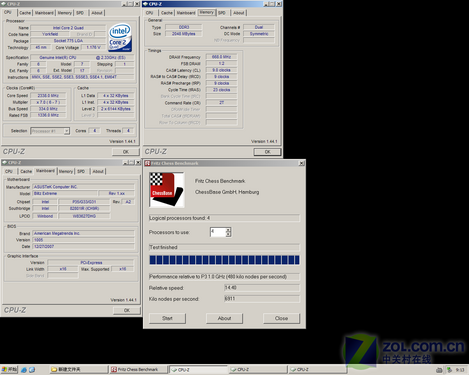This screenshot has width=469, height=375.
Task: Click the 'Logical processors found: 4' field
Action: tap(224, 218)
